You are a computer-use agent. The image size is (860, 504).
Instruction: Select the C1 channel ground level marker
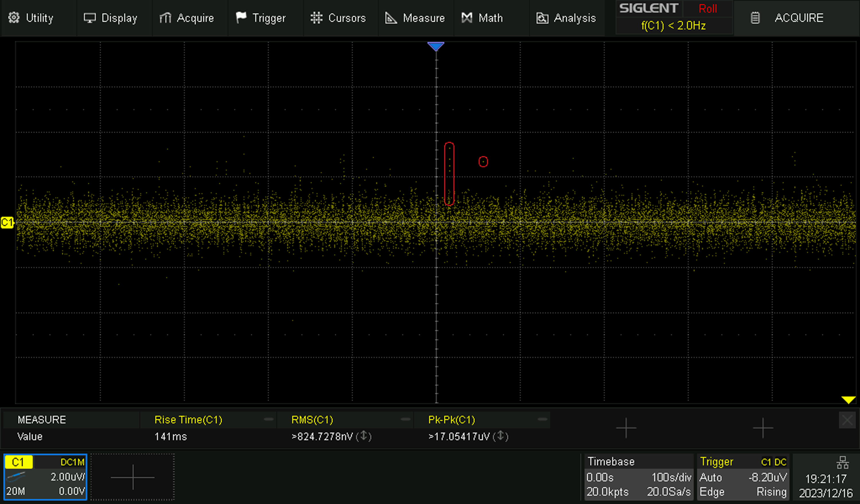click(x=7, y=222)
